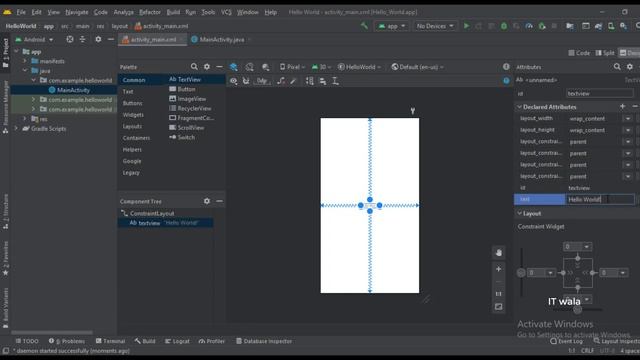Toggle the Structure tool window sidebar button
Image resolution: width=640 pixels, height=360 pixels.
[x=5, y=211]
